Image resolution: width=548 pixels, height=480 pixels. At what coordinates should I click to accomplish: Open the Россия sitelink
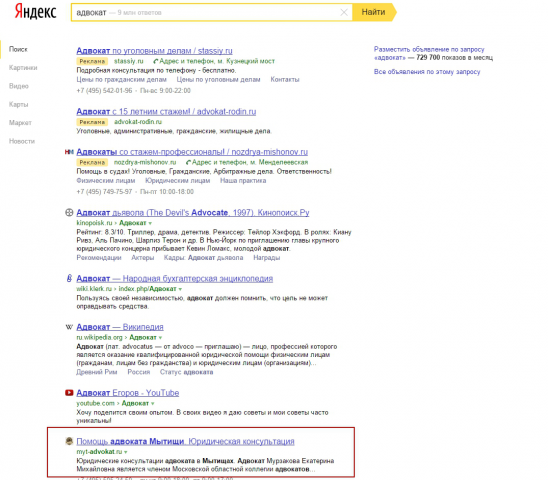[x=138, y=372]
